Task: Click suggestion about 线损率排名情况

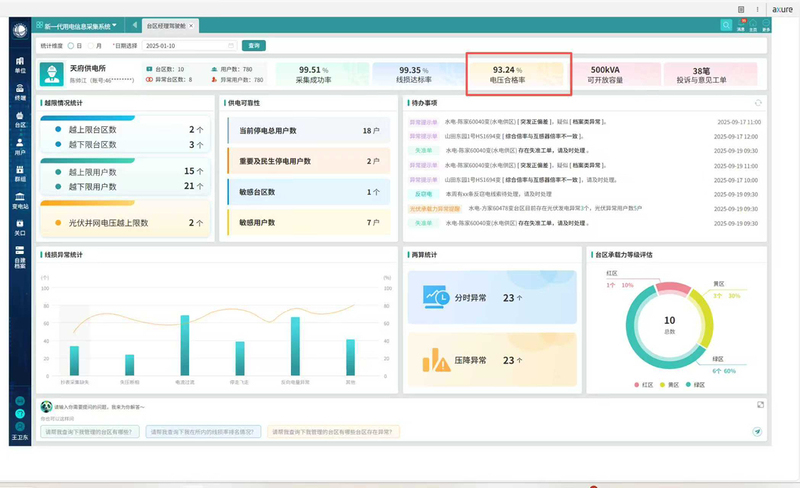Action: click(x=203, y=432)
